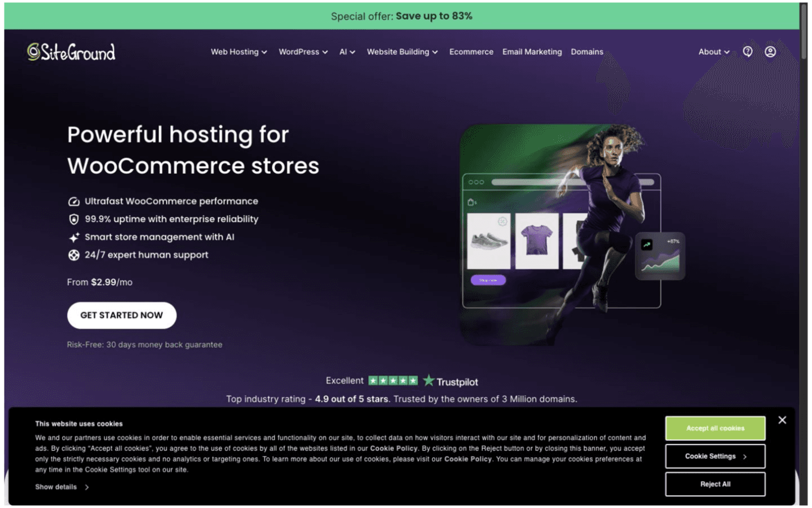Click Accept all cookies button

[715, 428]
